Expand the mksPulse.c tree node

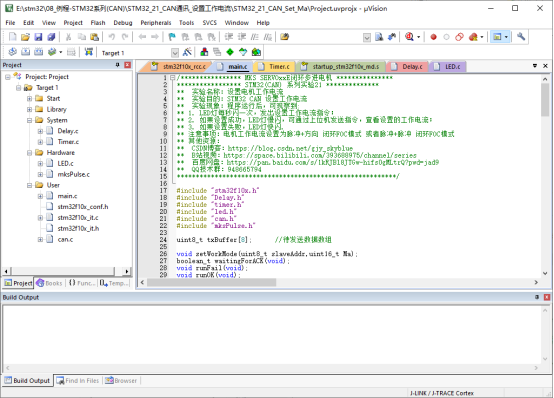pyautogui.click(x=40, y=174)
